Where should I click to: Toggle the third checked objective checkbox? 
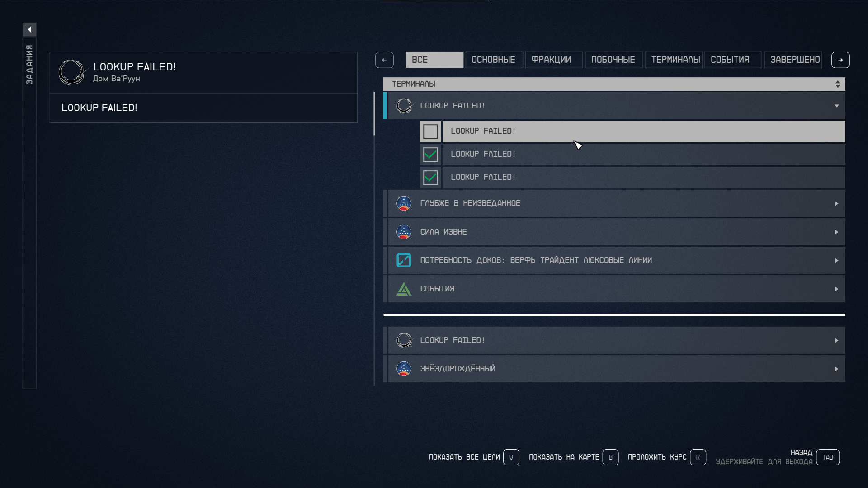click(430, 178)
